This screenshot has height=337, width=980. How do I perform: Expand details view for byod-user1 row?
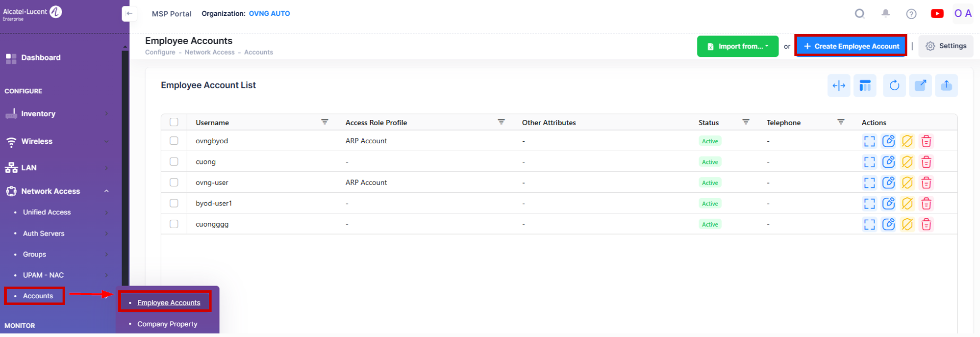[869, 203]
